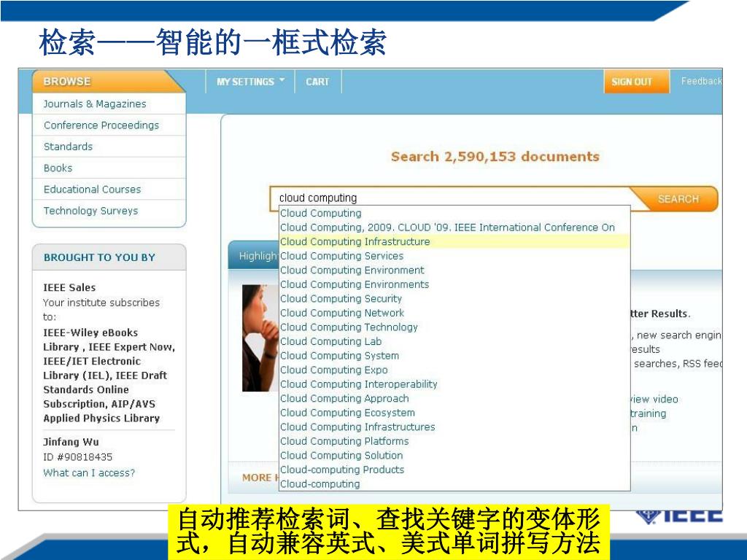Select 'Cloud Computing Solution' suggestion
Screen dimensions: 747x560
pyautogui.click(x=454, y=456)
